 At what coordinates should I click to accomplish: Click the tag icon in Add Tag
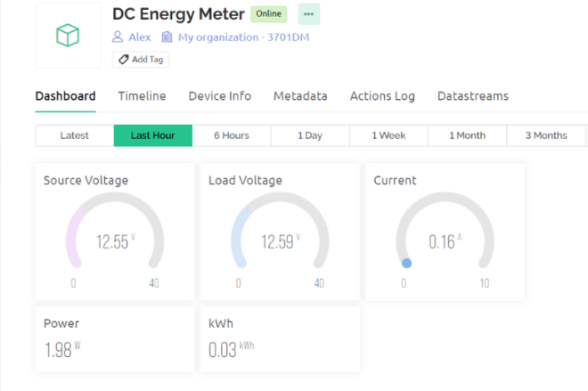click(x=123, y=60)
